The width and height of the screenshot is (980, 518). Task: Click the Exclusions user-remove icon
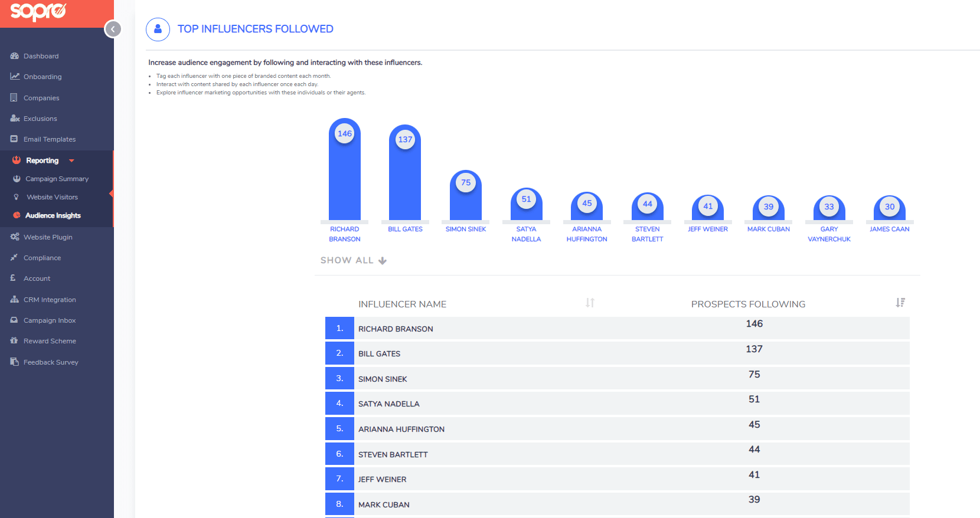(15, 119)
